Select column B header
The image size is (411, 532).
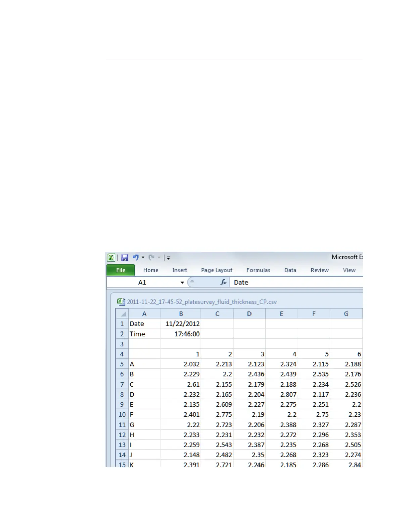tap(181, 314)
